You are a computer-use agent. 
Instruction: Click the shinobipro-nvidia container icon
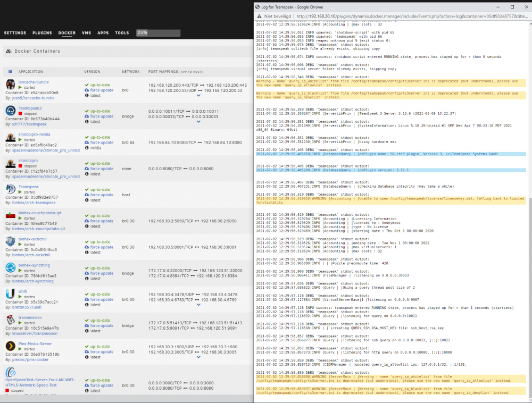pos(11,137)
